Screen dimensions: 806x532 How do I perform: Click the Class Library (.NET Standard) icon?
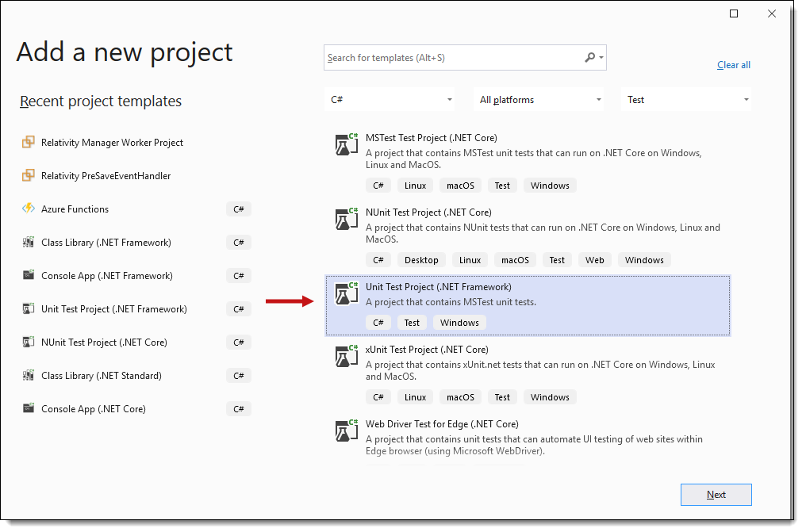(x=29, y=375)
